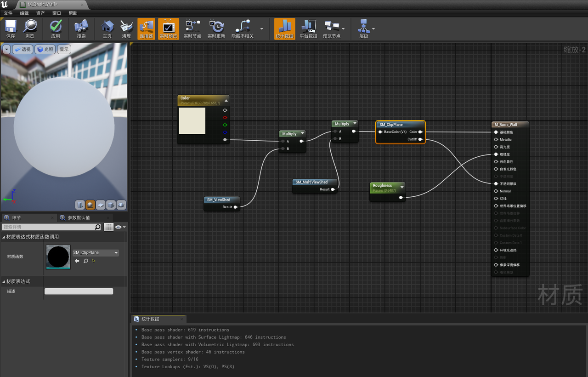Toggle the 实时预览 live preview button
The width and height of the screenshot is (588, 377).
[x=169, y=29]
